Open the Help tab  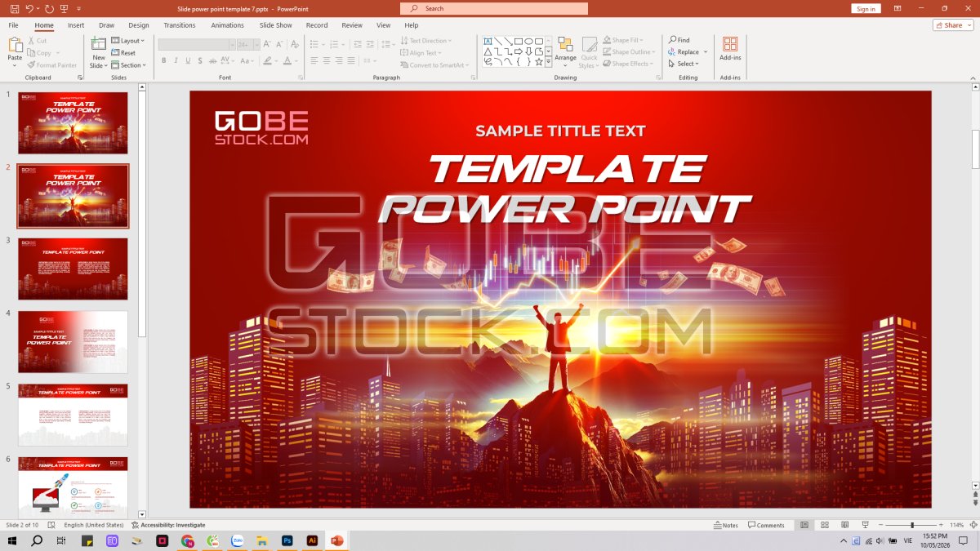[x=412, y=25]
